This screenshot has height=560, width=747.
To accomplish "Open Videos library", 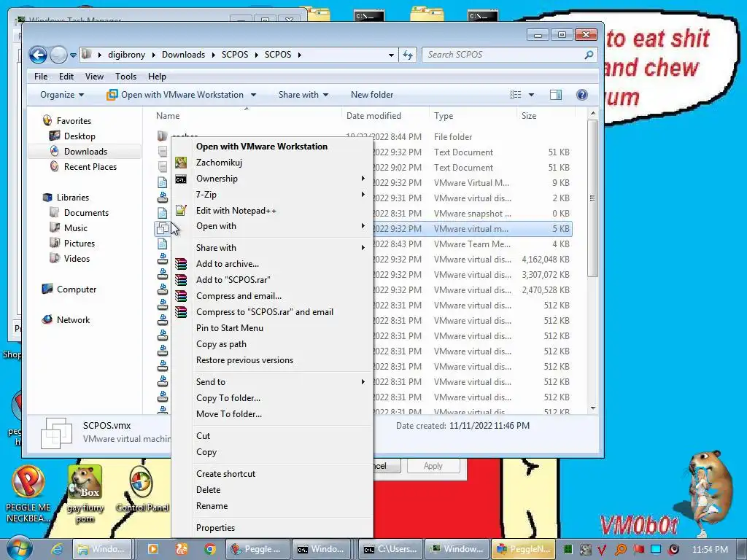I will [x=77, y=258].
